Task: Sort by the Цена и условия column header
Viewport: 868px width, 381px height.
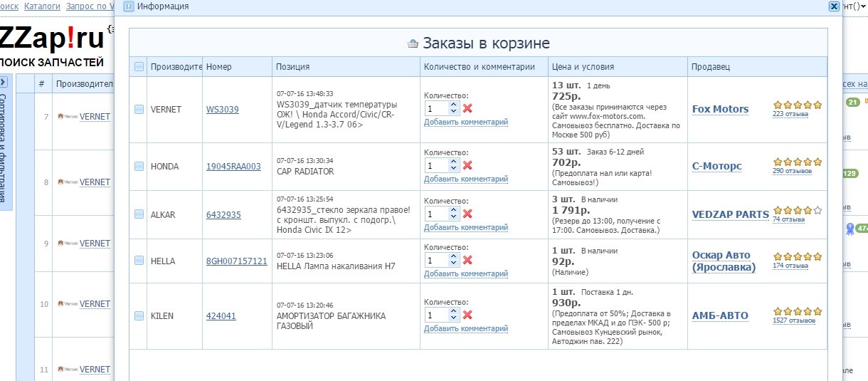Action: tap(583, 67)
